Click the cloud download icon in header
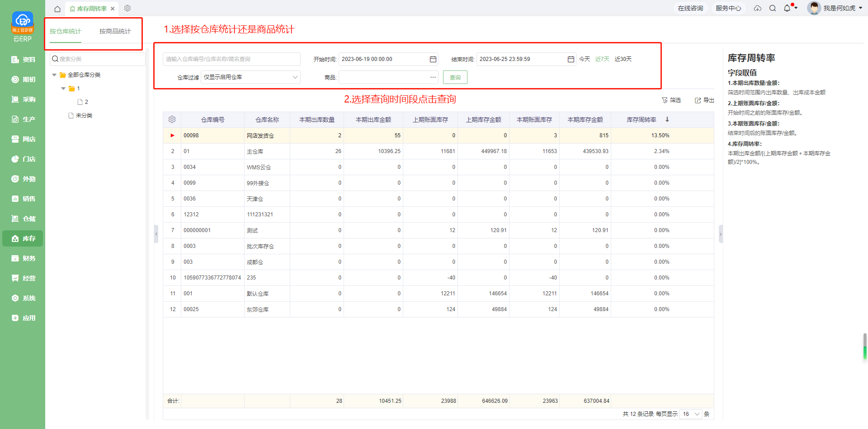 click(x=758, y=8)
